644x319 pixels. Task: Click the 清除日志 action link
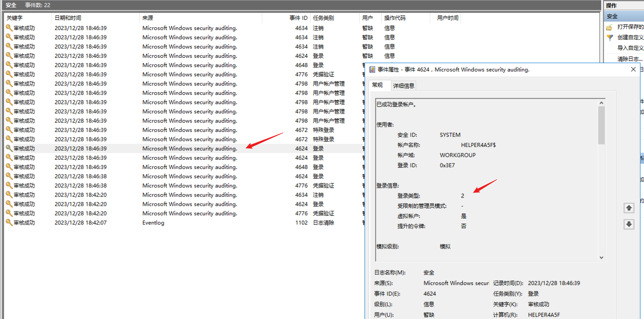629,59
